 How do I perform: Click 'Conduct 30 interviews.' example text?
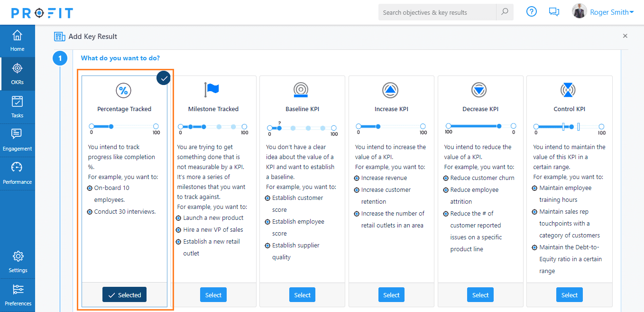coord(125,211)
